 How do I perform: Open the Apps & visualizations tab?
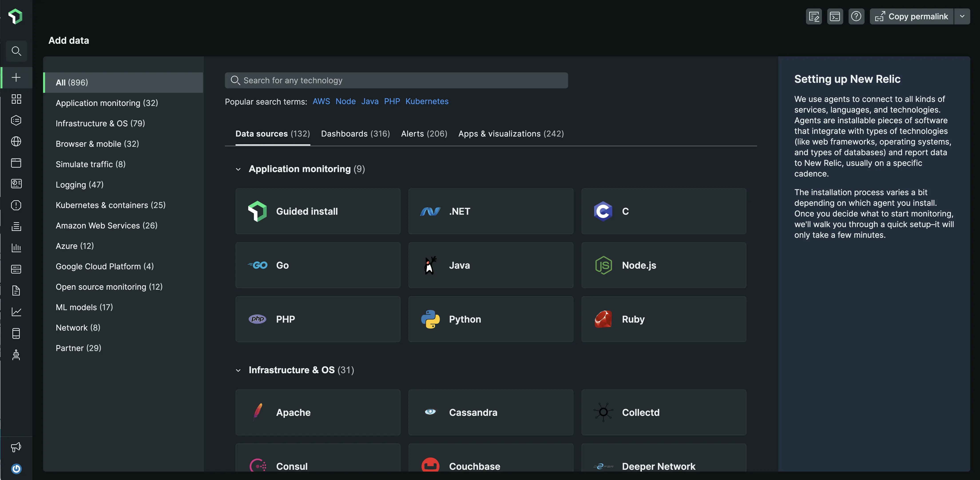pos(511,133)
